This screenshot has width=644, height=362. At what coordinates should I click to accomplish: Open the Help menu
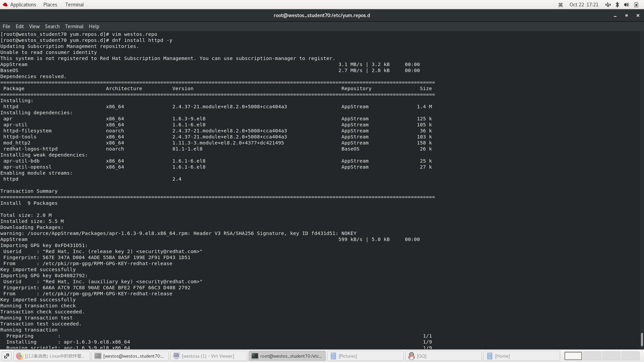[x=94, y=26]
